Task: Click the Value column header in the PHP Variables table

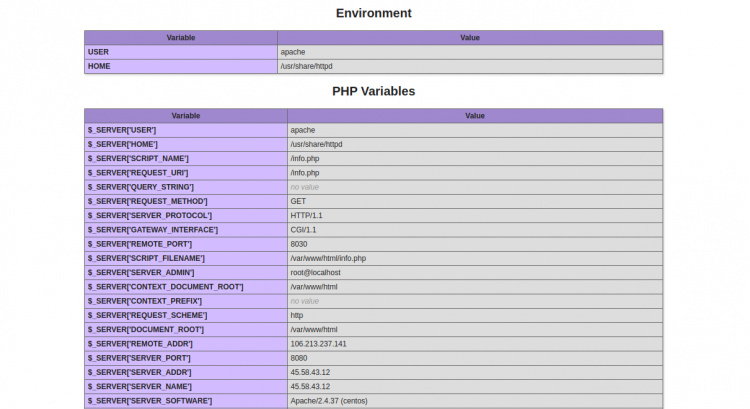Action: pos(474,115)
